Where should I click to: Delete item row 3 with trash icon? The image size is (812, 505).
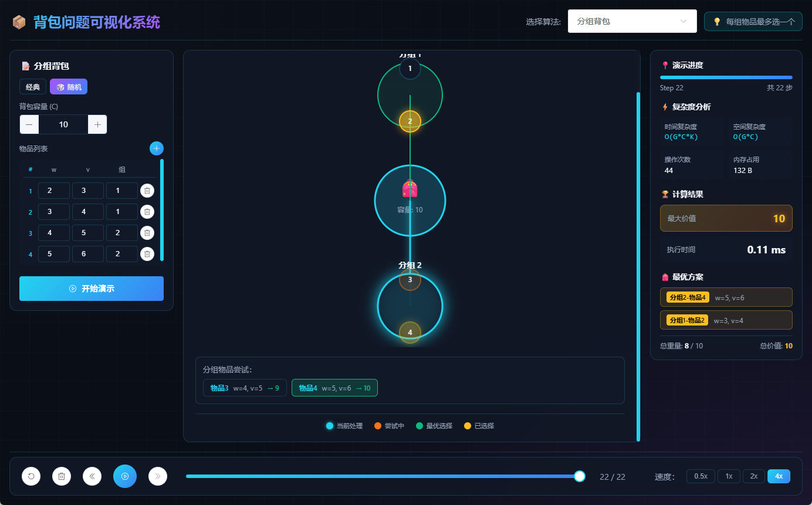pyautogui.click(x=147, y=233)
